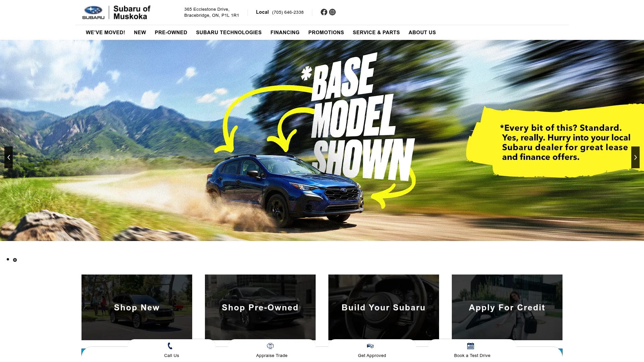Open the Financing menu
Screen dimensions: 644x362
click(x=285, y=33)
